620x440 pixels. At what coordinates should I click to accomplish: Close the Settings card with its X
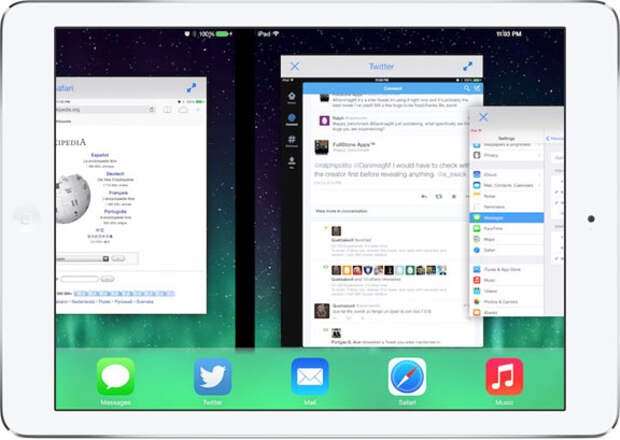coord(483,117)
